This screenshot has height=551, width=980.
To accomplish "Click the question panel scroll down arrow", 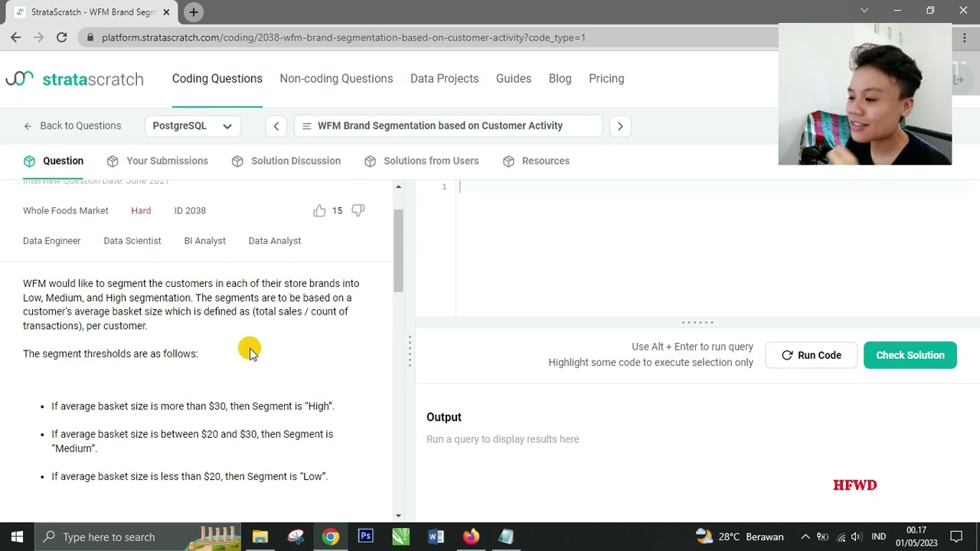I will tap(398, 516).
